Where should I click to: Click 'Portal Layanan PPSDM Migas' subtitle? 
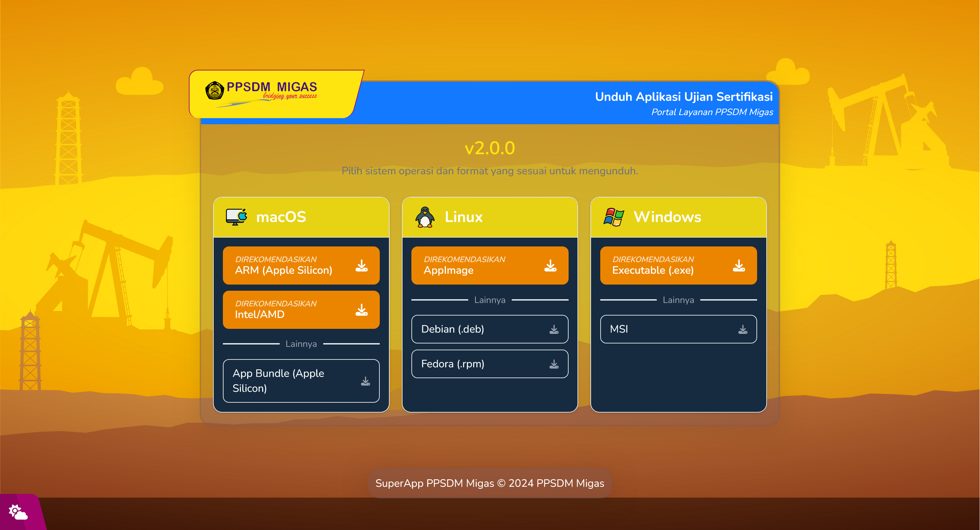pos(712,112)
